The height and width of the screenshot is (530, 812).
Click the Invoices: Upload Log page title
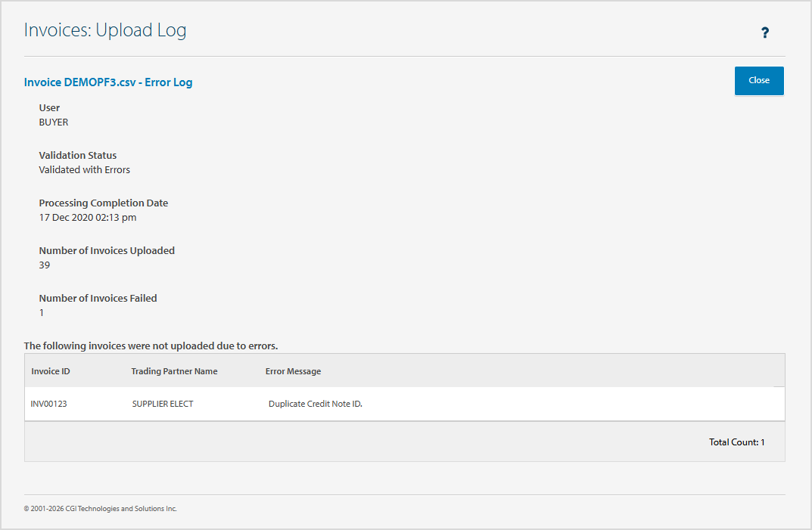(105, 30)
